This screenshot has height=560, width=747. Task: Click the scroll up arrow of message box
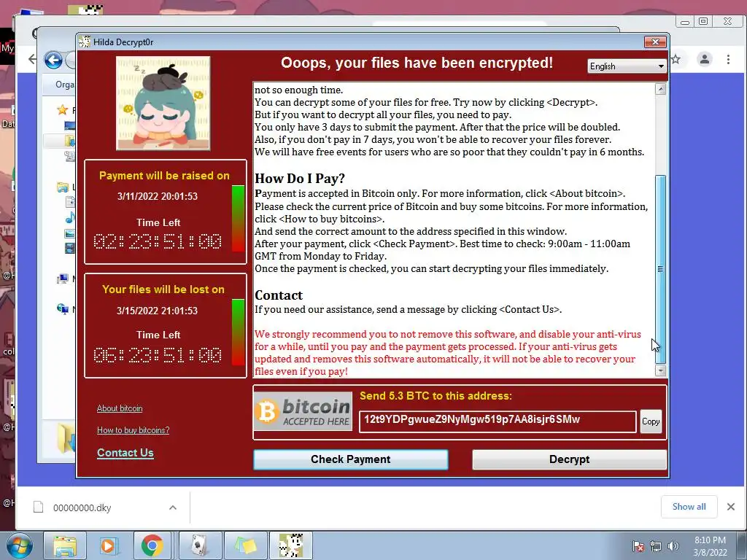[x=660, y=89]
